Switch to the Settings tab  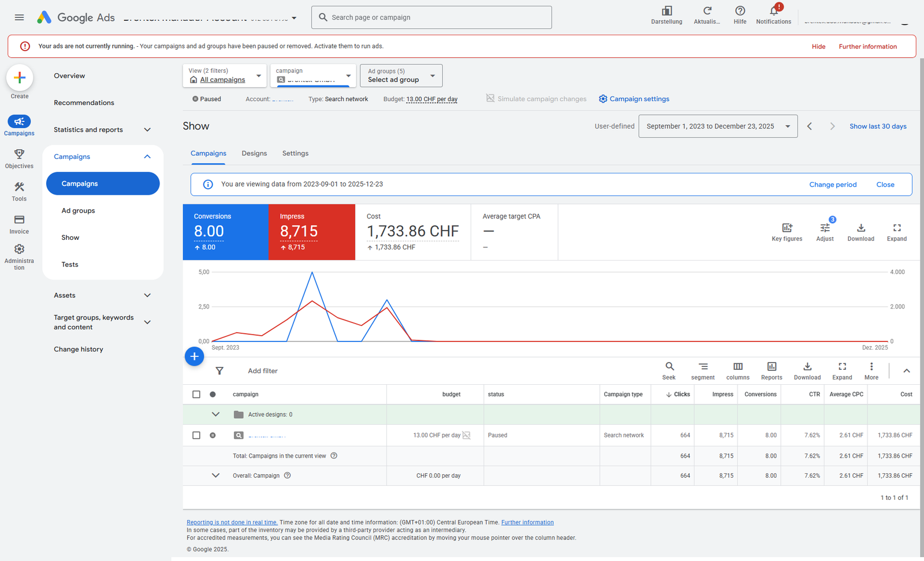coord(295,154)
